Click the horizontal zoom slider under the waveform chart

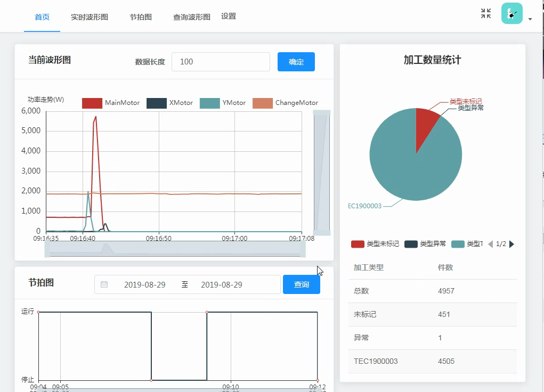click(175, 249)
